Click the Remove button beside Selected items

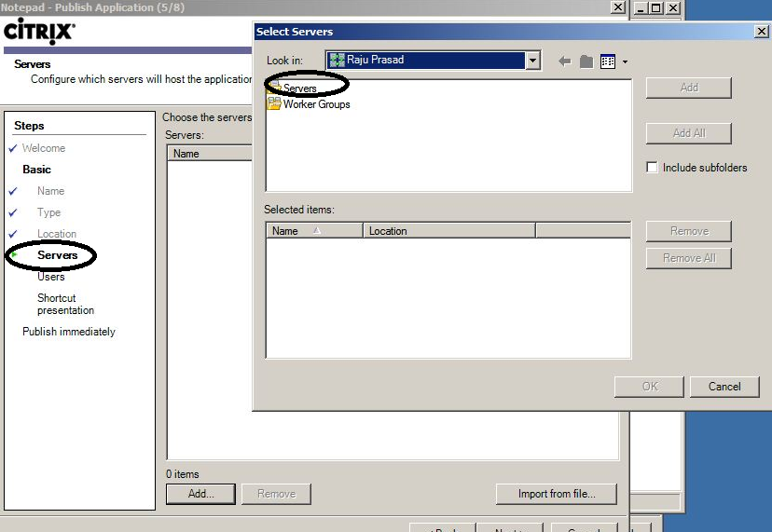(x=689, y=231)
